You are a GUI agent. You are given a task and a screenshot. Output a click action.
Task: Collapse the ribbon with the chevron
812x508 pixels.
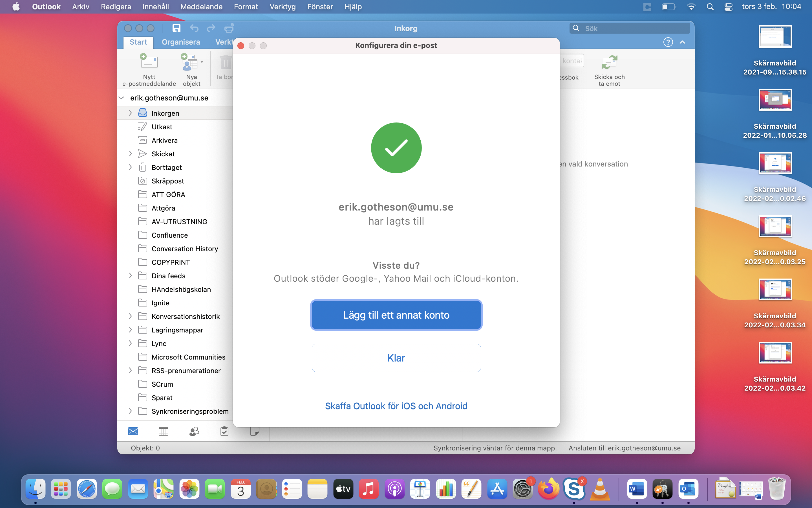(x=682, y=42)
